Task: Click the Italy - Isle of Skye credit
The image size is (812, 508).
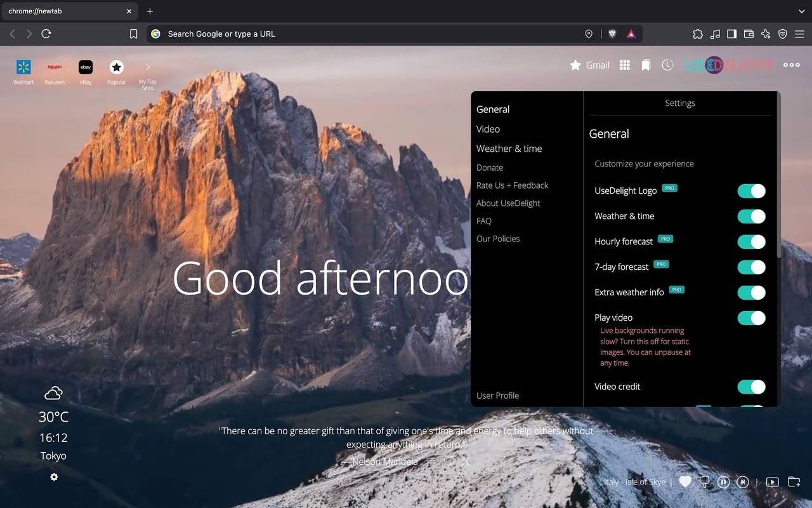Action: 634,482
